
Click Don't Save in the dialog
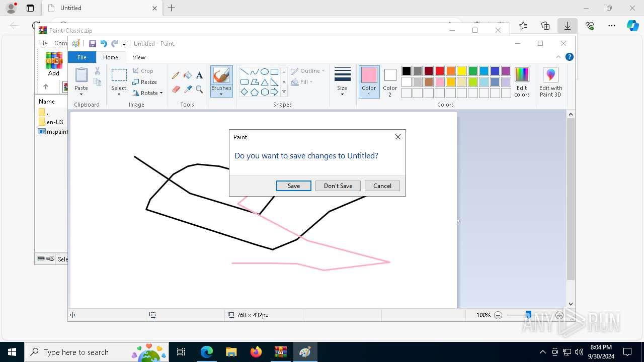[338, 186]
